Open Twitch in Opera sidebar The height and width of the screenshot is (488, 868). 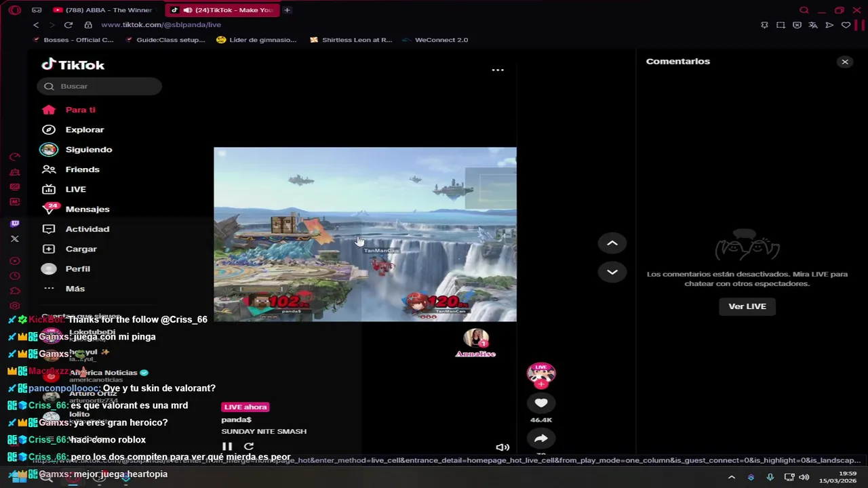click(15, 224)
